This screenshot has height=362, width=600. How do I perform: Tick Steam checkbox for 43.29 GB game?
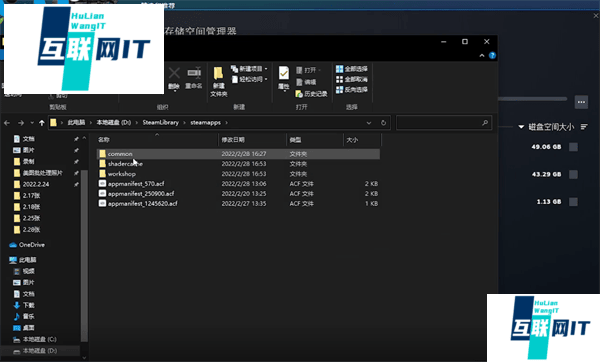click(x=573, y=174)
